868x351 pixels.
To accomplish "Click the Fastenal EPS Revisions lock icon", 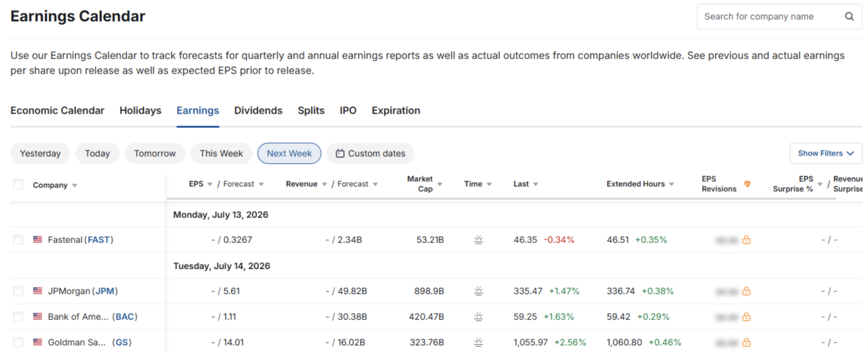I will (746, 240).
